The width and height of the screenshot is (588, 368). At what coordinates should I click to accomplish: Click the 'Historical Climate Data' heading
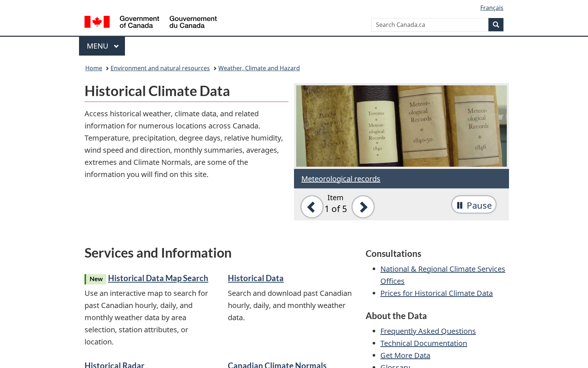(157, 91)
